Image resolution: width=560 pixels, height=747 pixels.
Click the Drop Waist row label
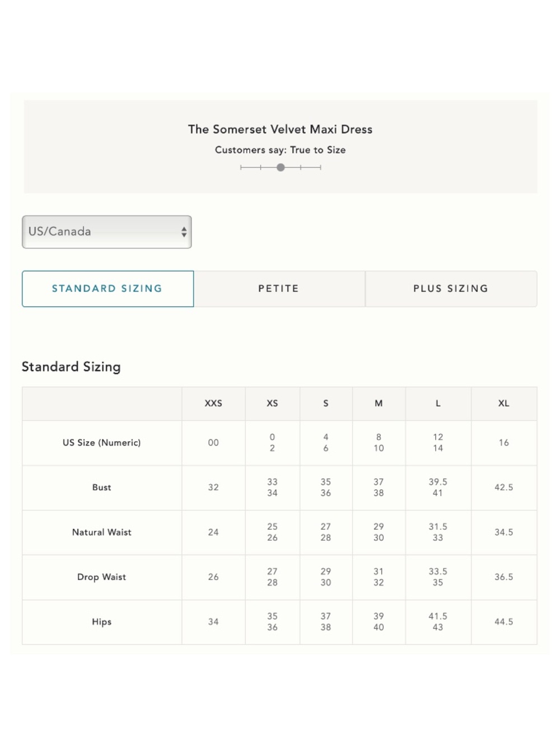tap(102, 577)
